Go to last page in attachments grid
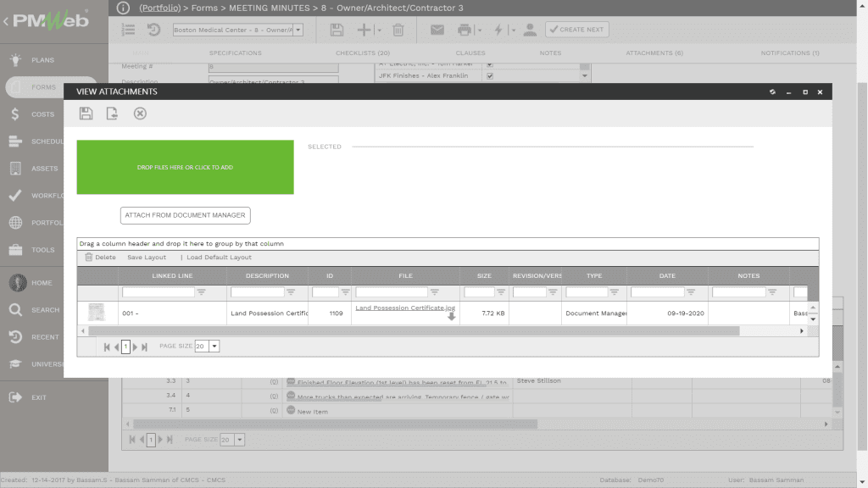Viewport: 868px width, 488px height. 144,347
